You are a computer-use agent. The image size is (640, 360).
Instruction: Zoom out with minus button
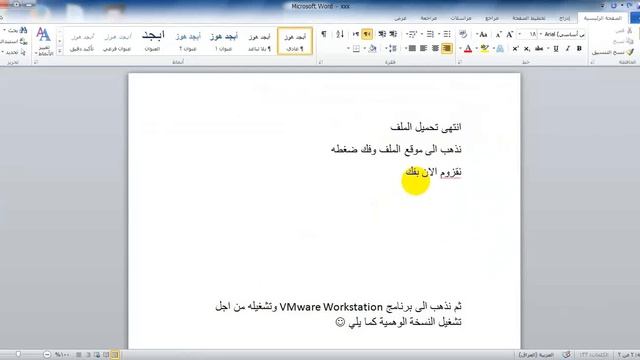[47, 355]
